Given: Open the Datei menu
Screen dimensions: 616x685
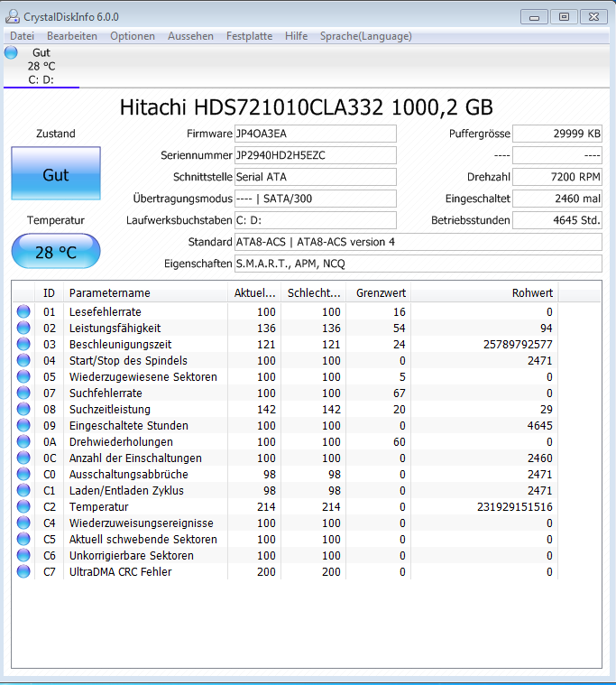Looking at the screenshot, I should pos(23,36).
